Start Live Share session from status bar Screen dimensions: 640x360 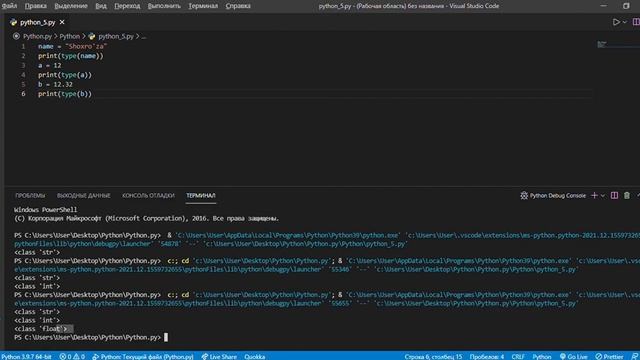219,356
